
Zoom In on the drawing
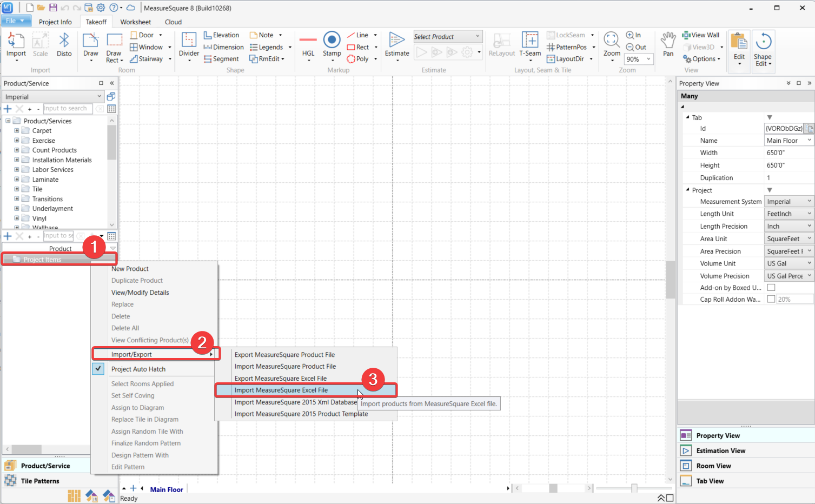pyautogui.click(x=633, y=35)
